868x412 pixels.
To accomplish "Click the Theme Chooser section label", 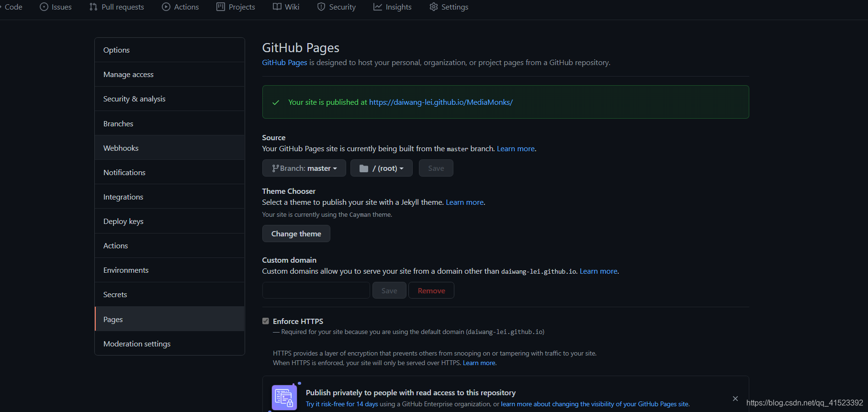I will coord(289,191).
